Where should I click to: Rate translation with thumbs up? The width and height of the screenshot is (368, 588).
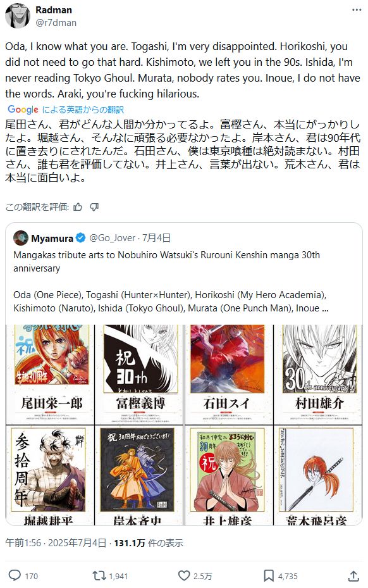[x=78, y=207]
